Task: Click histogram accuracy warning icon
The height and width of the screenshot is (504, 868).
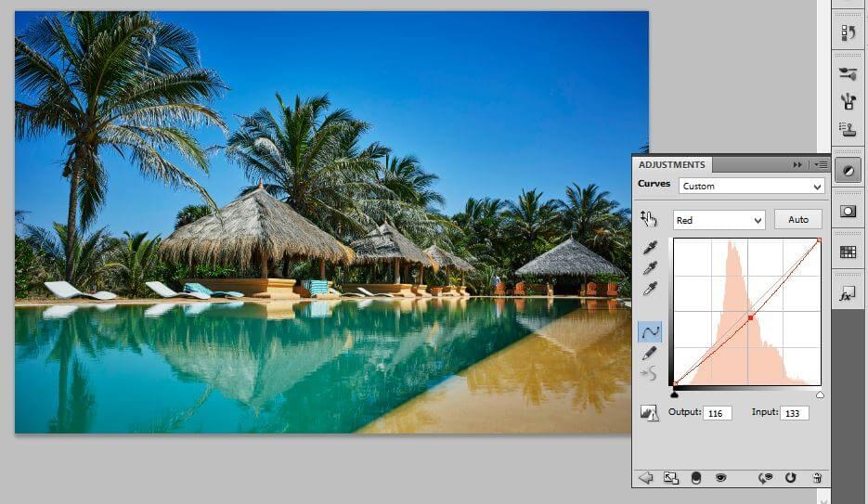Action: coord(649,413)
